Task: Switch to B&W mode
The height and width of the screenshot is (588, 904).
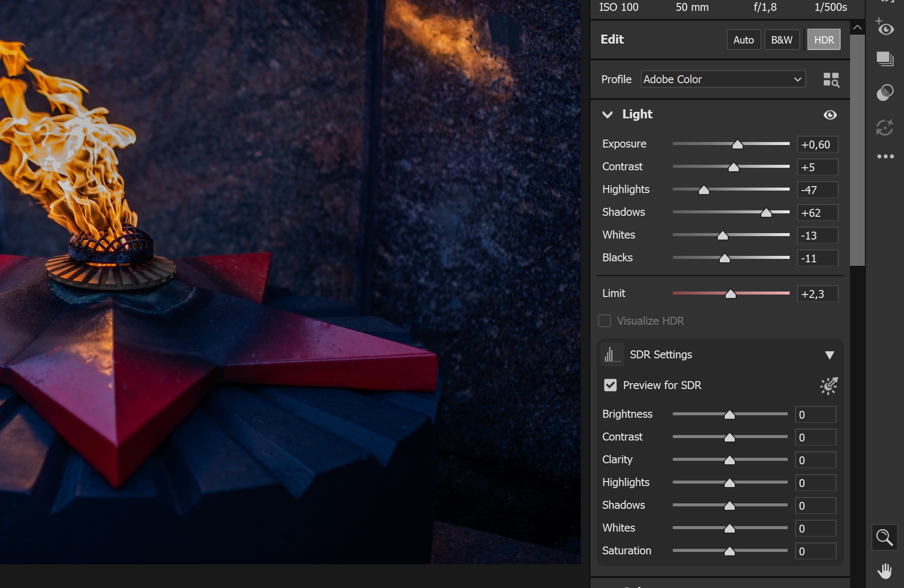Action: click(x=782, y=40)
